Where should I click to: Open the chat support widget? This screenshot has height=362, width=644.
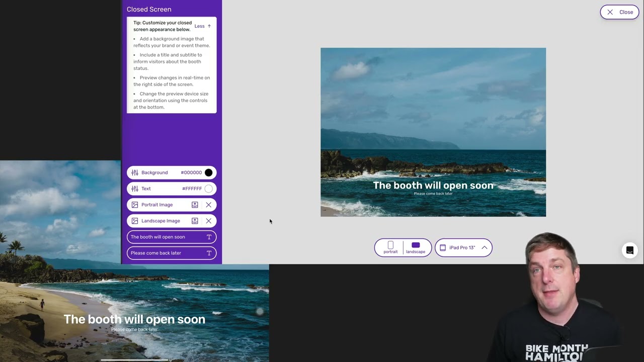(x=629, y=250)
